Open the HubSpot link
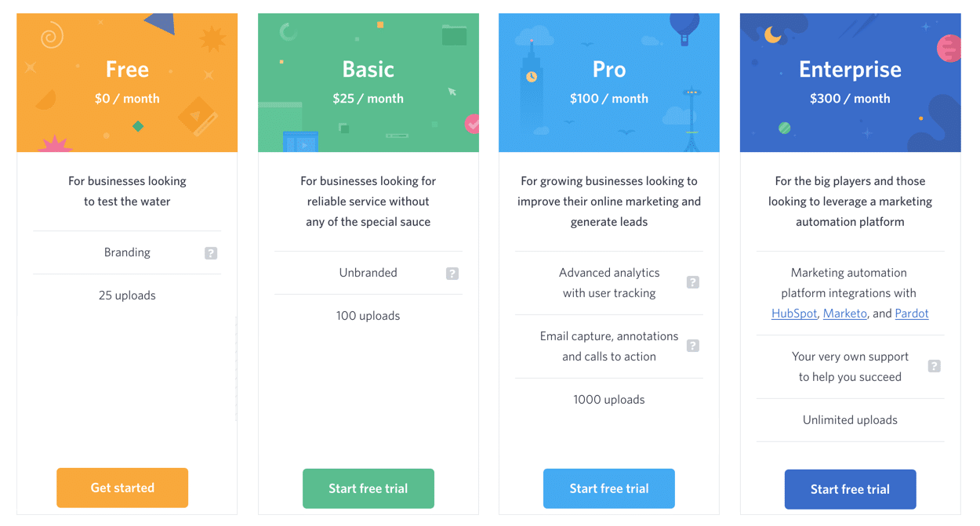 [793, 313]
